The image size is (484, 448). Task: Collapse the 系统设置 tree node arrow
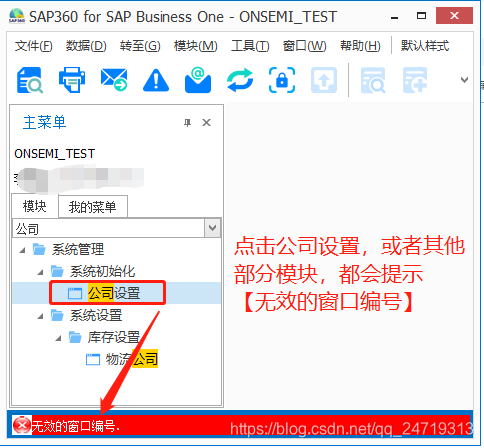(40, 316)
